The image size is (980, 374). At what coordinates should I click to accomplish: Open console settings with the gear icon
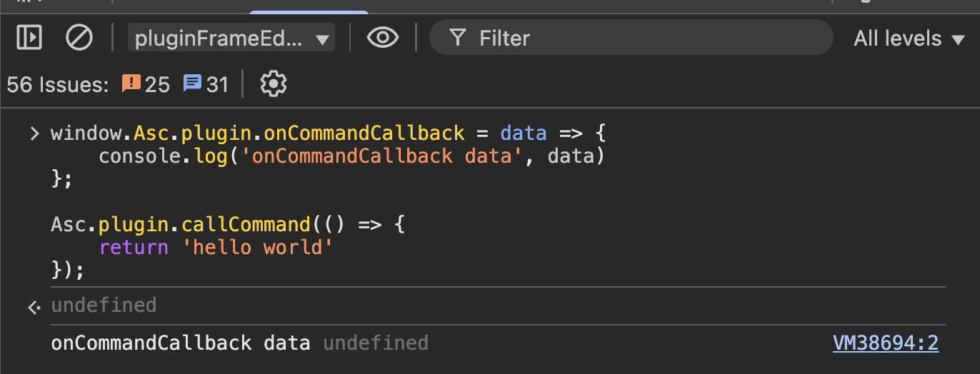pyautogui.click(x=274, y=84)
